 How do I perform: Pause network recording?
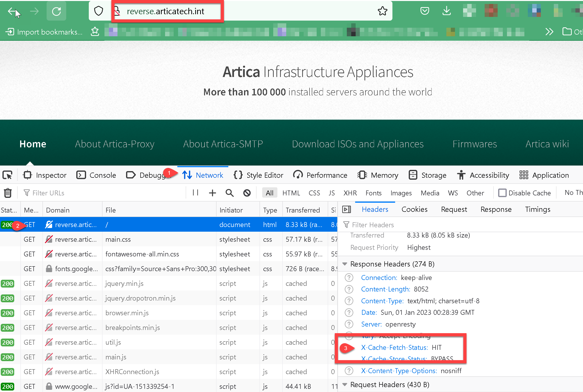click(195, 193)
